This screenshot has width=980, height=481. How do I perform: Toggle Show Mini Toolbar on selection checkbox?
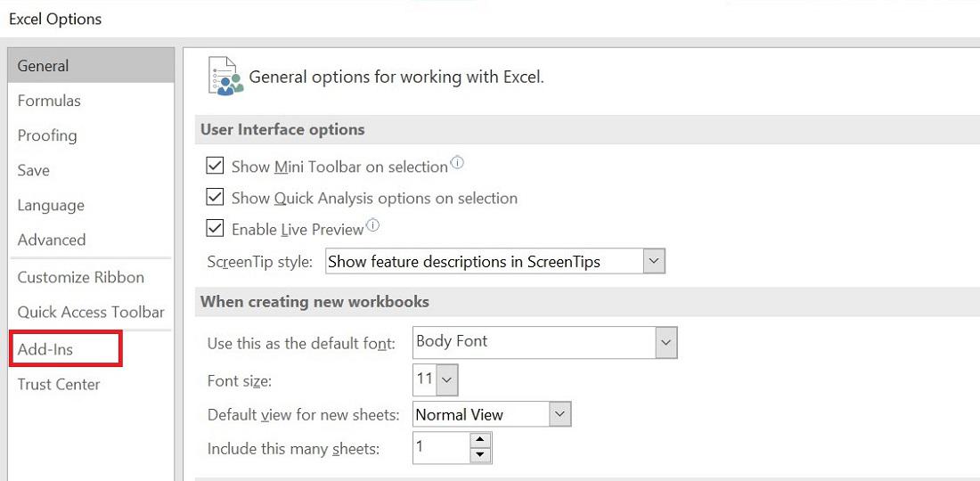tap(215, 166)
